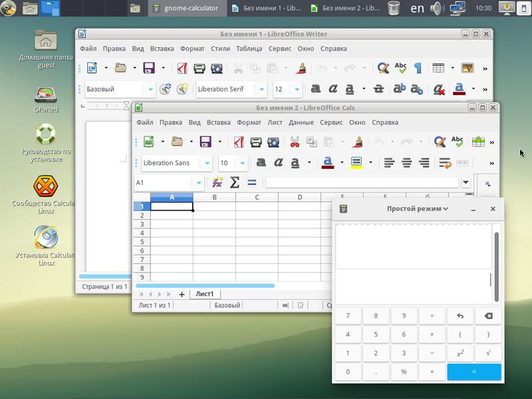Open Print Preview in Writer toolbar
The width and height of the screenshot is (532, 399).
pos(217,68)
